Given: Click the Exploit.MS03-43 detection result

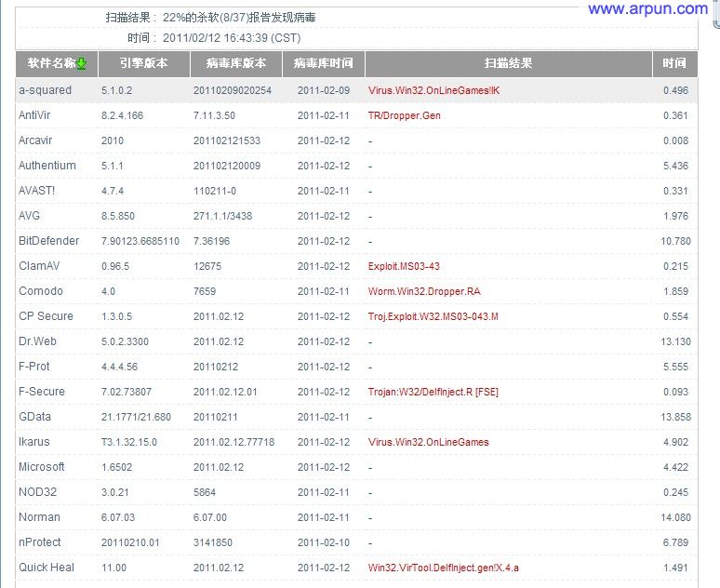Looking at the screenshot, I should pos(404,266).
